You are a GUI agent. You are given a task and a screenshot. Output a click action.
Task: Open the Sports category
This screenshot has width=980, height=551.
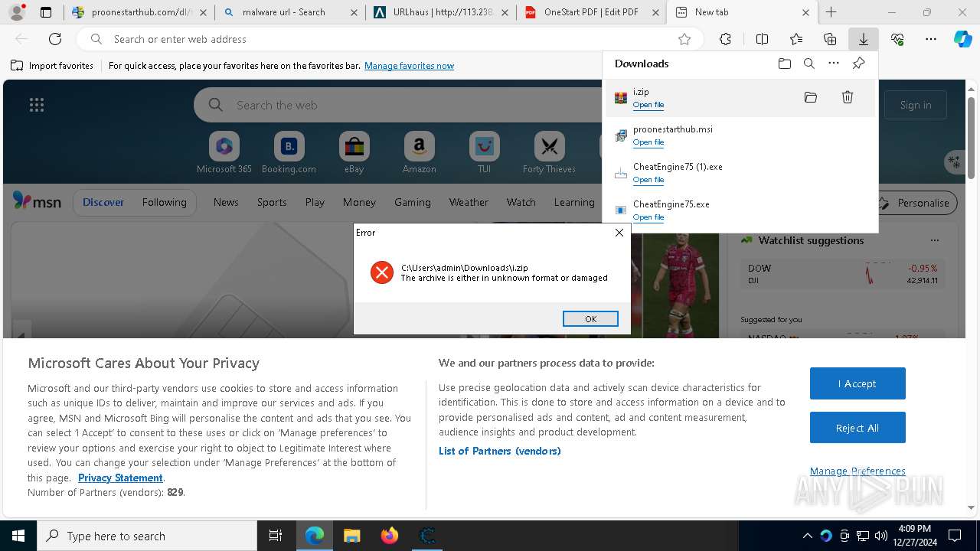pyautogui.click(x=272, y=202)
